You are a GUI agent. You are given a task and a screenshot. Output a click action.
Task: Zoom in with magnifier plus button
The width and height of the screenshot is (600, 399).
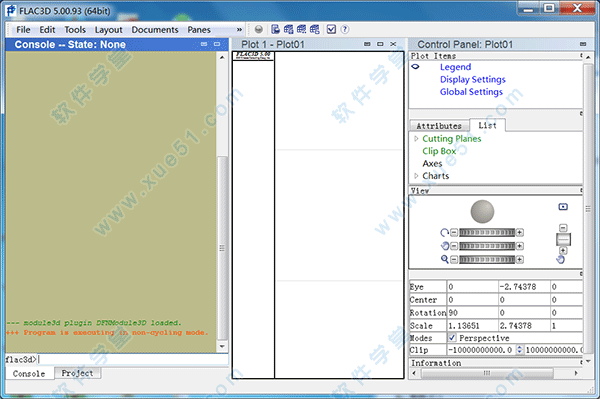(x=520, y=259)
